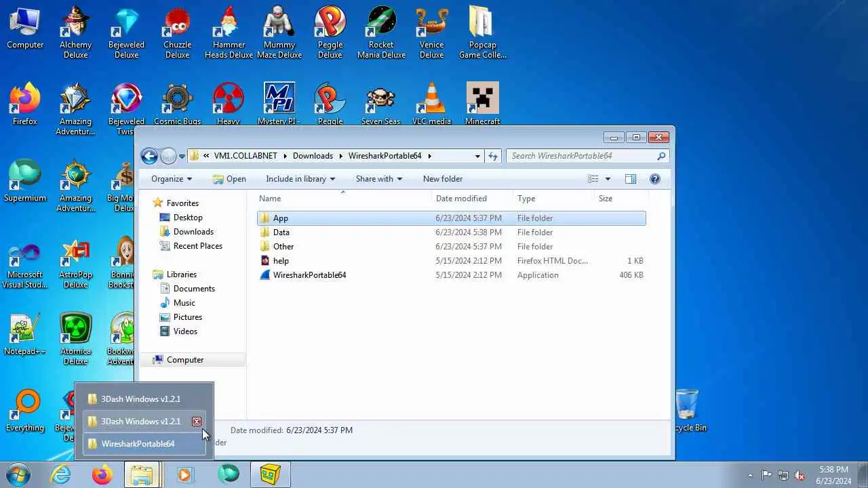Open the Notepad++ desktop icon
The width and height of the screenshot is (868, 488).
25,333
